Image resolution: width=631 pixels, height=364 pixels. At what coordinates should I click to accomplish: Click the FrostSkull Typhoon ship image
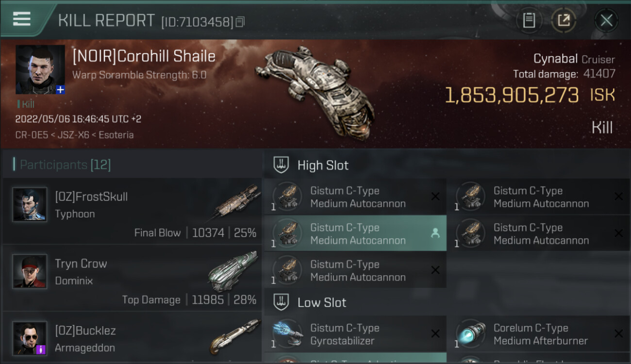(236, 202)
